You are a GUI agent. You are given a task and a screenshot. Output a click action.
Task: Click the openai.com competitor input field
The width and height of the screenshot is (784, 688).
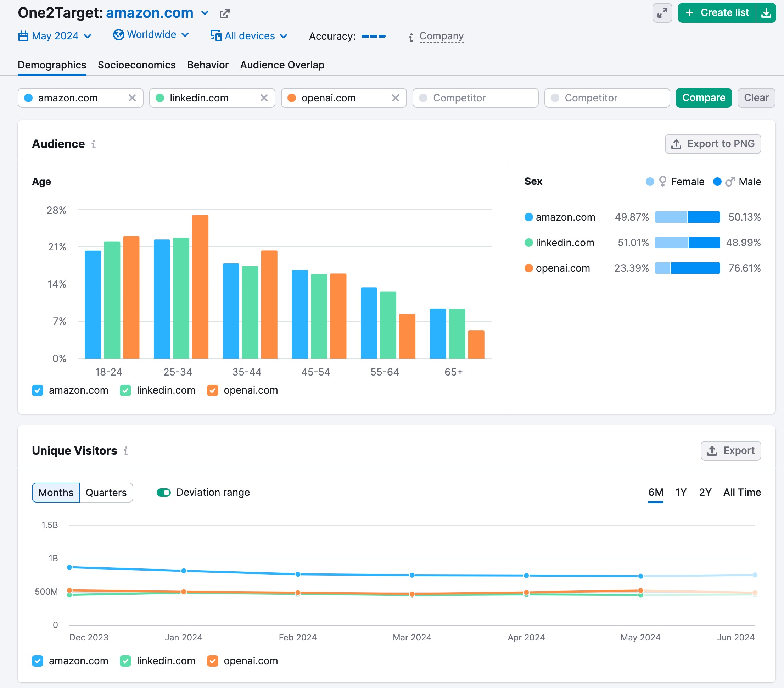tap(344, 98)
